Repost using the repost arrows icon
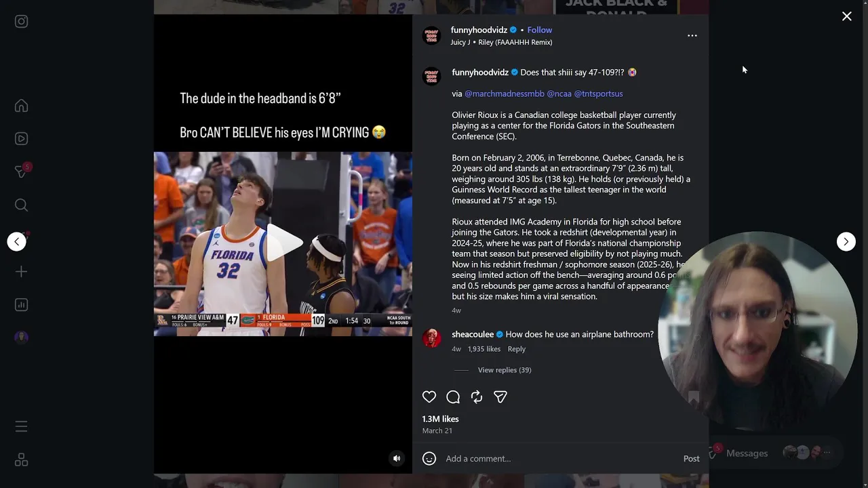868x488 pixels. click(477, 397)
